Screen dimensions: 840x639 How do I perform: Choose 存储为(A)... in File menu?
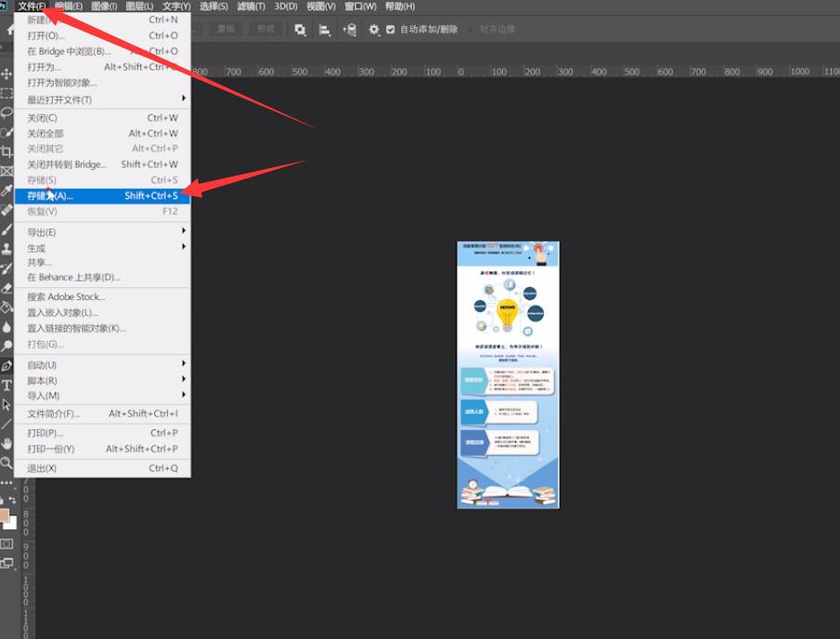102,196
